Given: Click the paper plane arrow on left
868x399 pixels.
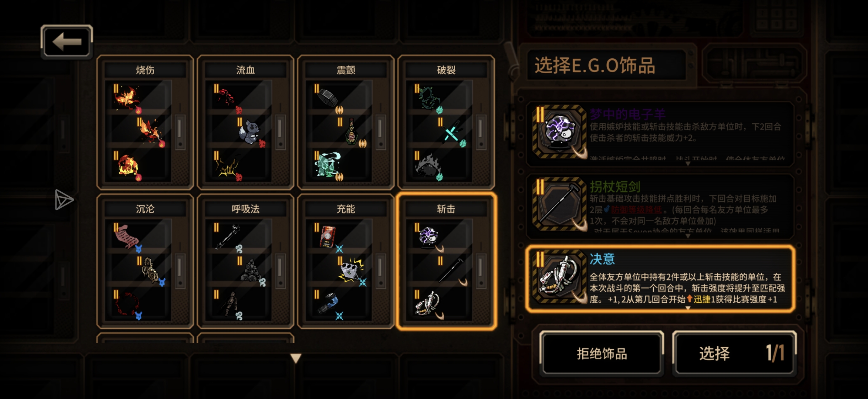Looking at the screenshot, I should (64, 199).
